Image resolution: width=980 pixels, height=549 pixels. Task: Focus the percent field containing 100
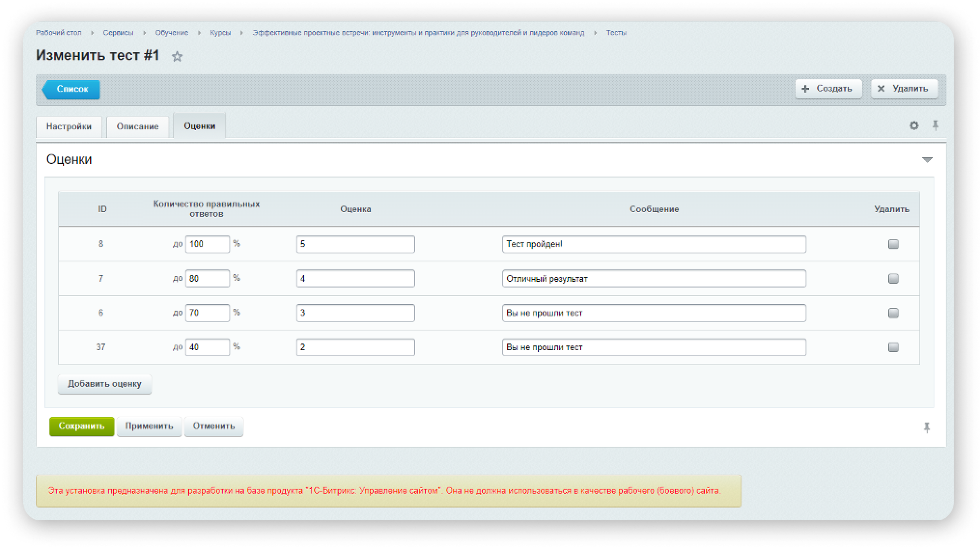(208, 244)
